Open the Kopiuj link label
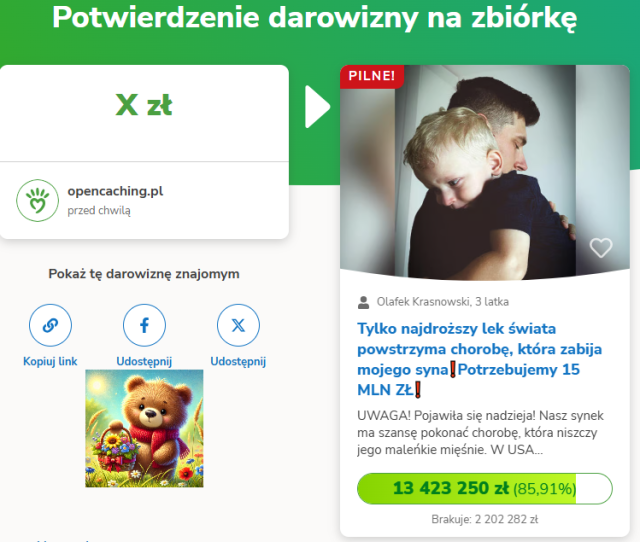 pos(50,362)
